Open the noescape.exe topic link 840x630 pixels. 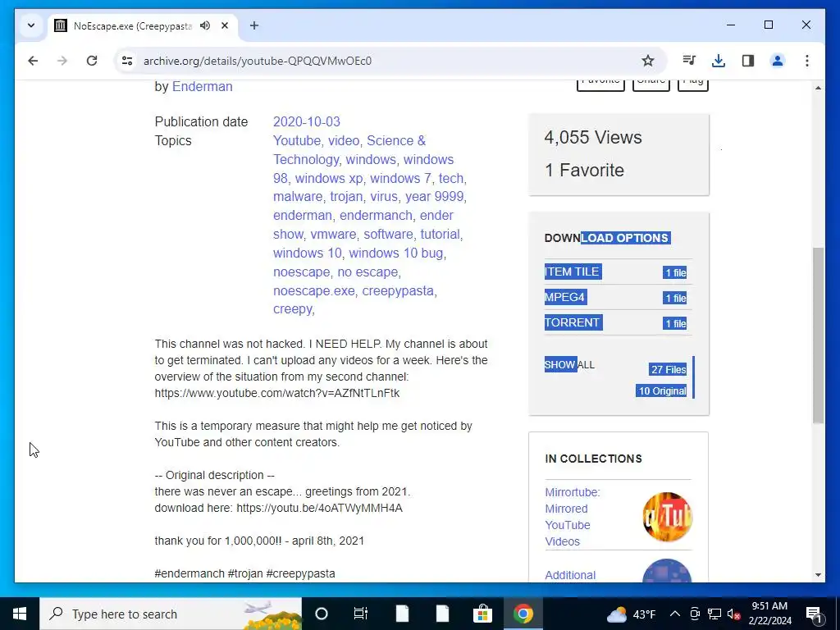click(x=314, y=291)
